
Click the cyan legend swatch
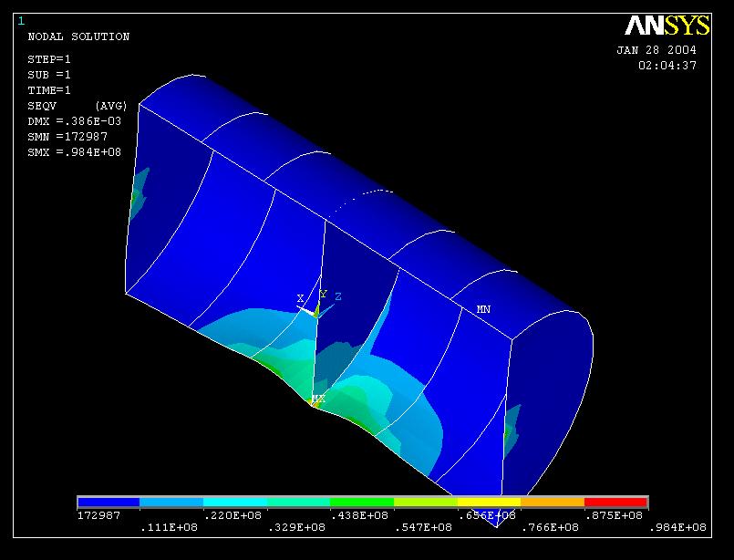point(235,502)
